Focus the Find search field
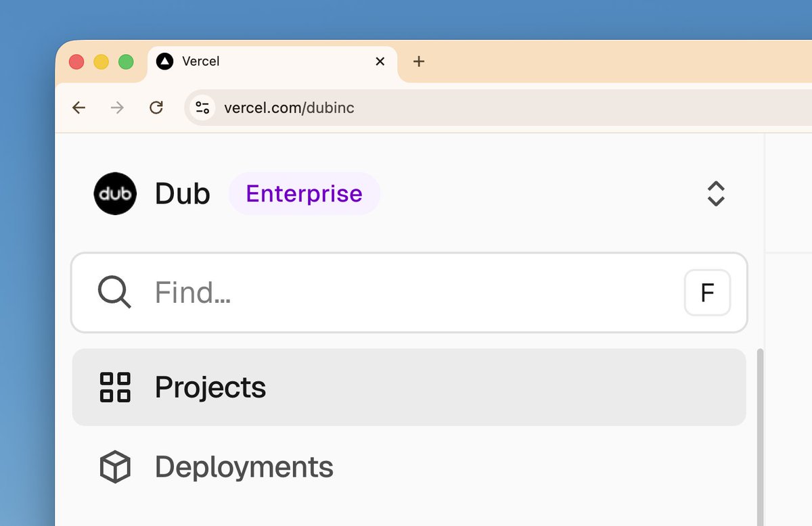The height and width of the screenshot is (526, 812). [409, 293]
